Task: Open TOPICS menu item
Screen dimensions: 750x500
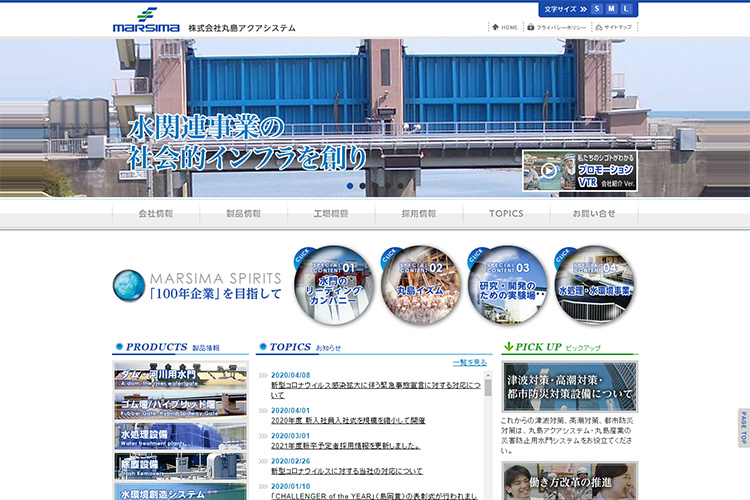Action: point(506,213)
